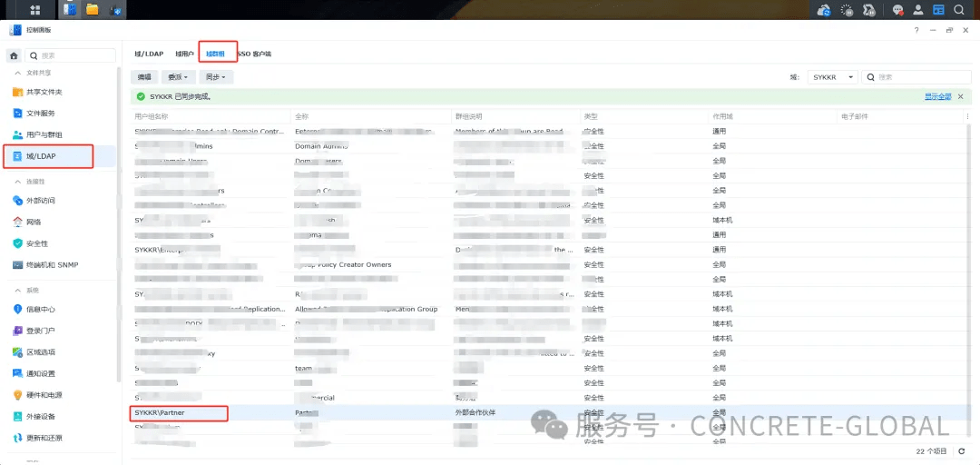Screen dimensions: 980x465
Task: Open the 共享文件夹 shared folder section
Action: coord(44,92)
